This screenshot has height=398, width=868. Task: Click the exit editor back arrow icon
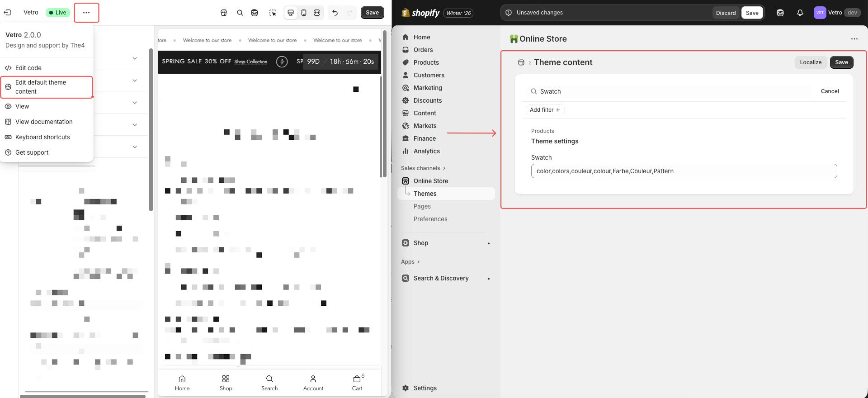point(8,13)
